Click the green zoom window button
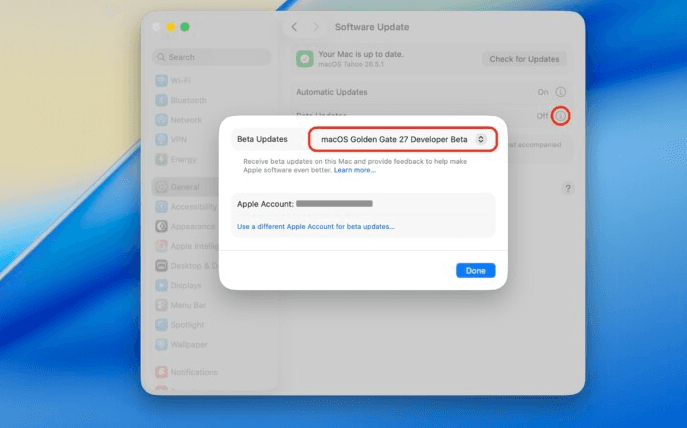The image size is (687, 428). (x=185, y=27)
